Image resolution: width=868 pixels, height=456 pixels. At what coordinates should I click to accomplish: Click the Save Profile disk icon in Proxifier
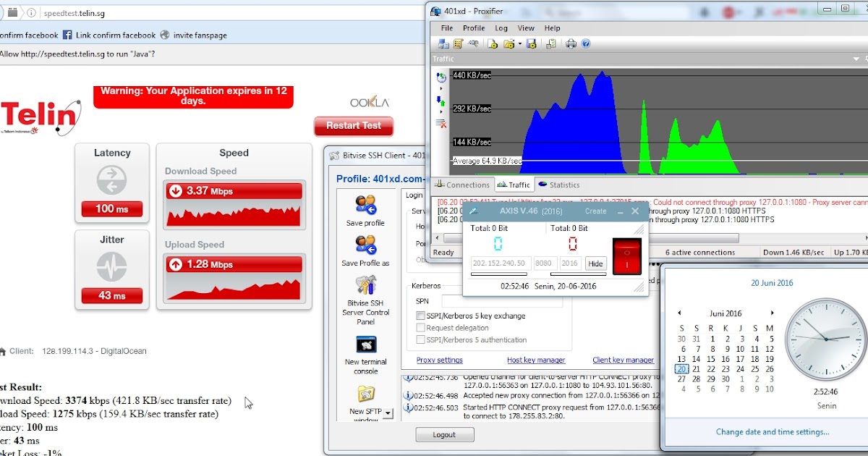[x=532, y=43]
